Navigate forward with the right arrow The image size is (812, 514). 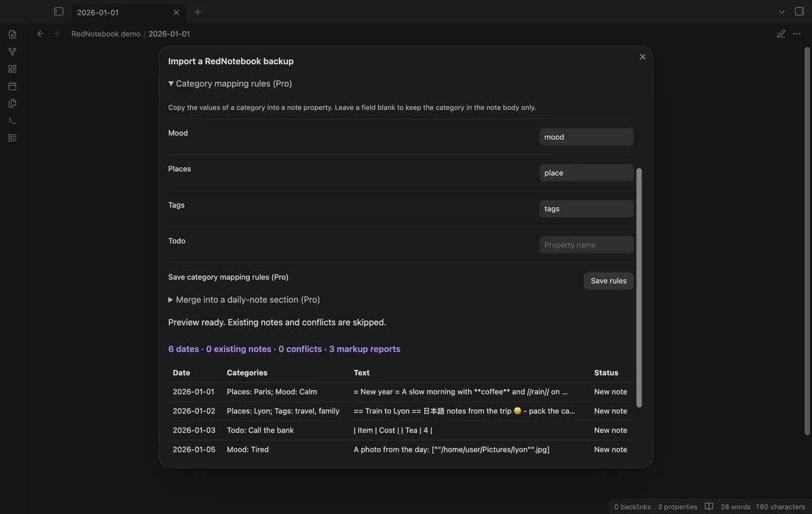tap(57, 34)
